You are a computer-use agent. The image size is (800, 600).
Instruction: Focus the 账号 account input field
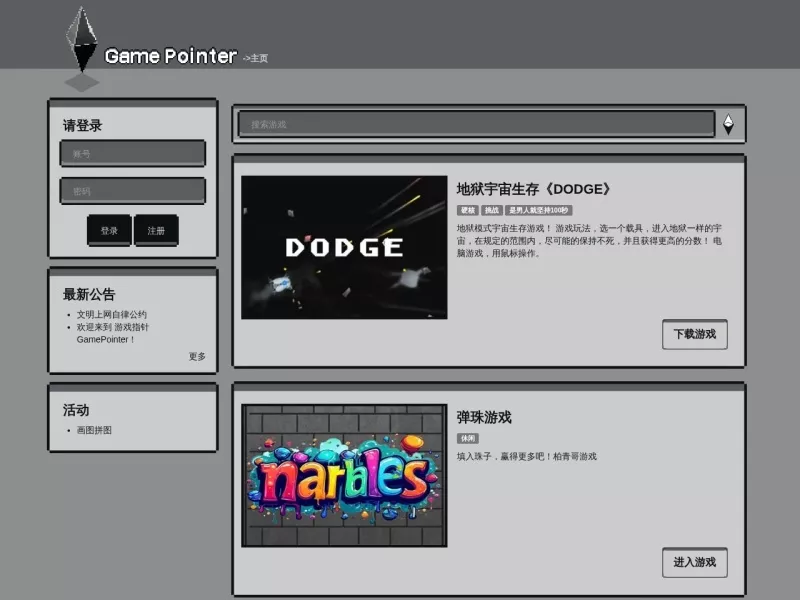click(133, 153)
